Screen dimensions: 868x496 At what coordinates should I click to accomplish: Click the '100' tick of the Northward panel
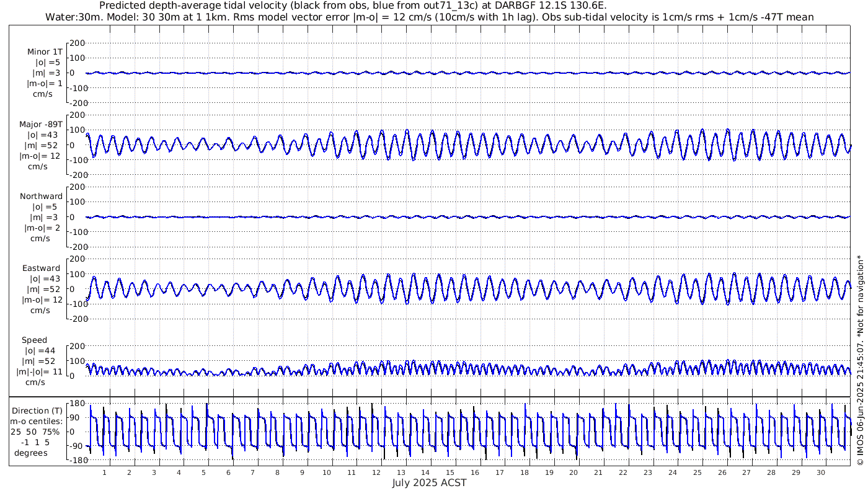[76, 201]
